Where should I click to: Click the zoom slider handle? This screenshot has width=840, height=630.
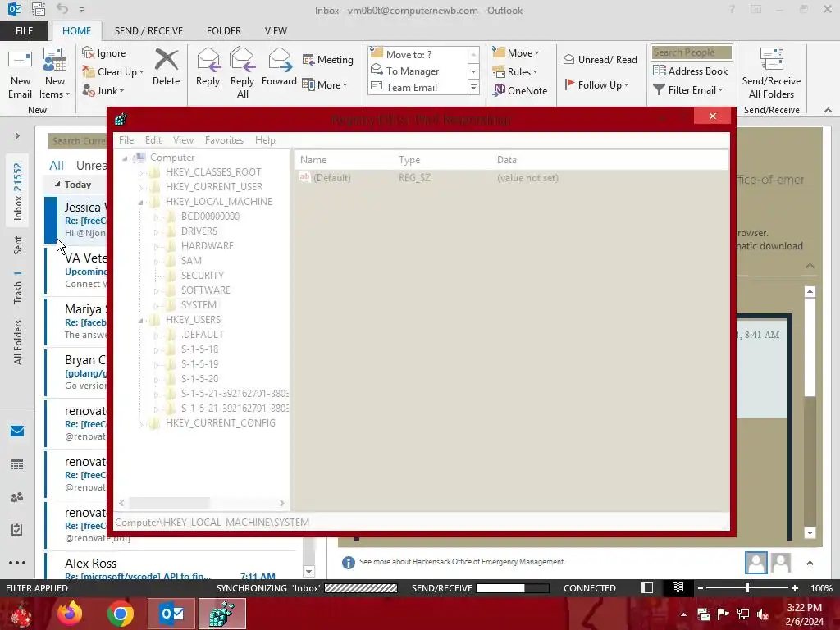coord(746,588)
